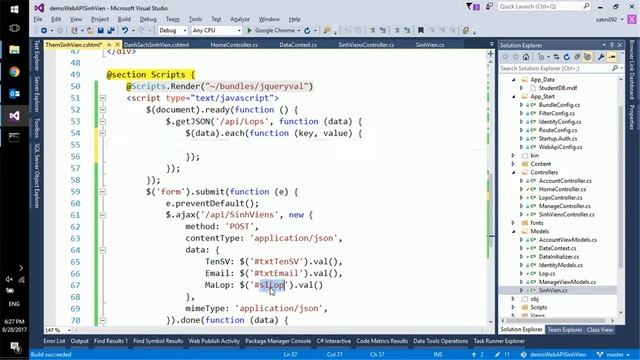
Task: Start debugging with green play arrow
Action: point(249,31)
